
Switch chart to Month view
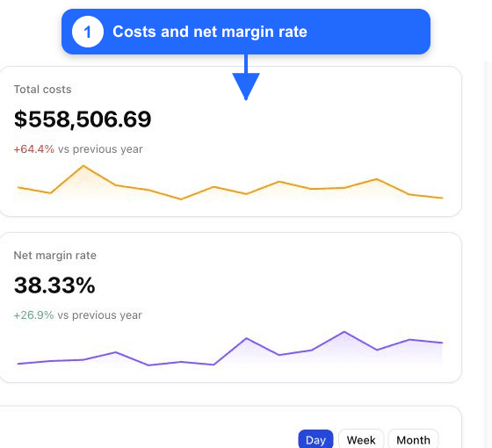point(413,440)
